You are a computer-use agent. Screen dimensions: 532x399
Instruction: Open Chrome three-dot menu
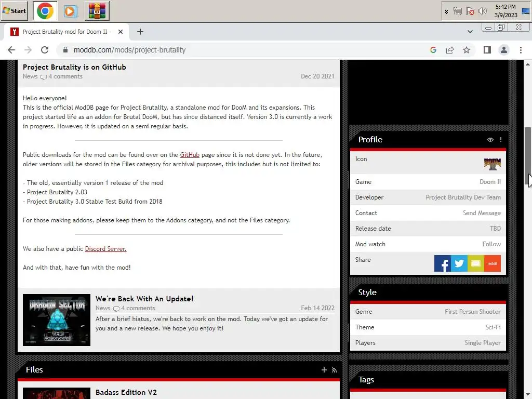tap(521, 50)
